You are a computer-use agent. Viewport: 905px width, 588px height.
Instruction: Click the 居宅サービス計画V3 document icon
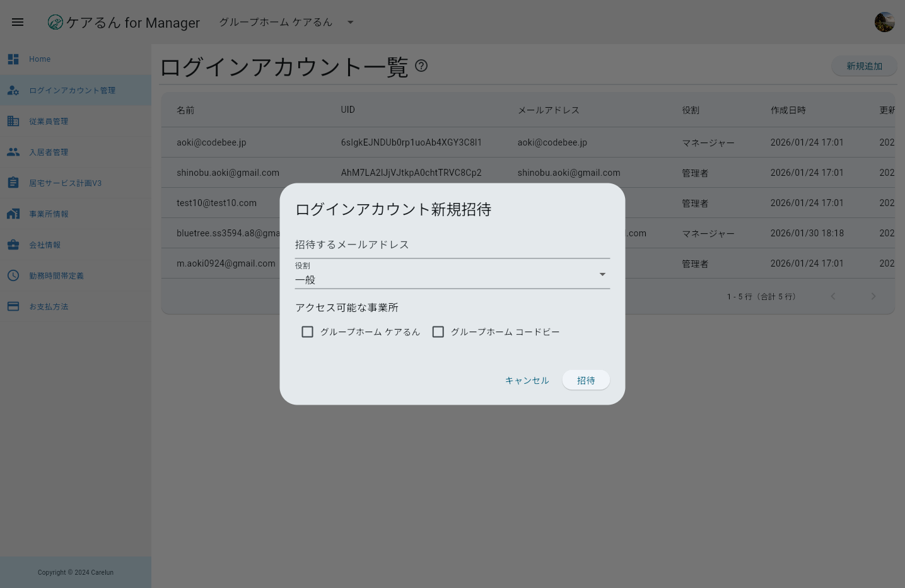coord(13,182)
